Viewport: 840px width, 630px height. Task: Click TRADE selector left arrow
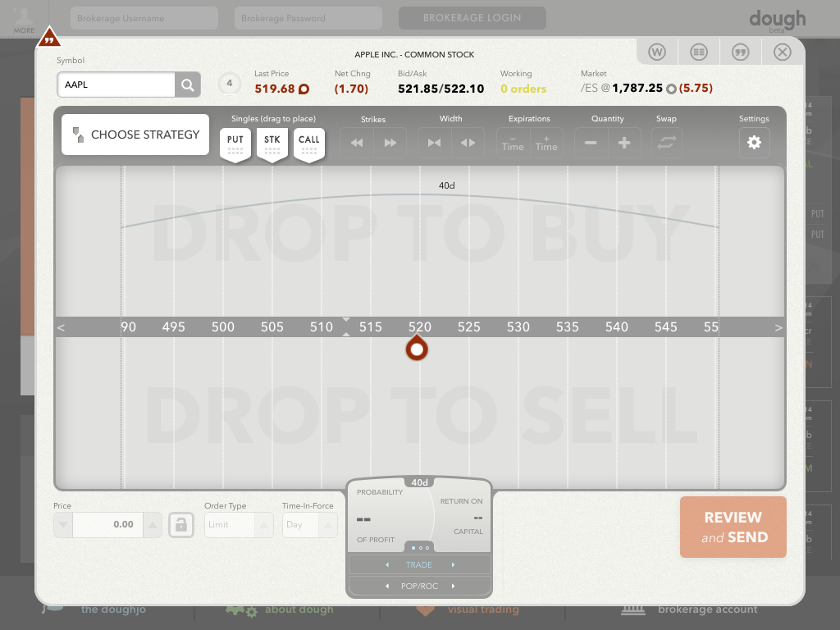tap(387, 564)
